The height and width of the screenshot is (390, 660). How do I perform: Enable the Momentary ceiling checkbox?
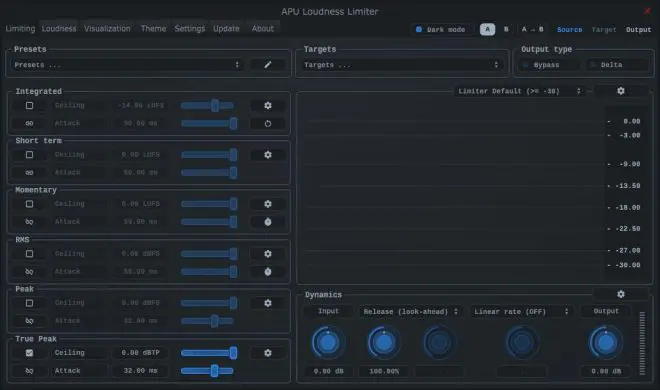tap(29, 204)
